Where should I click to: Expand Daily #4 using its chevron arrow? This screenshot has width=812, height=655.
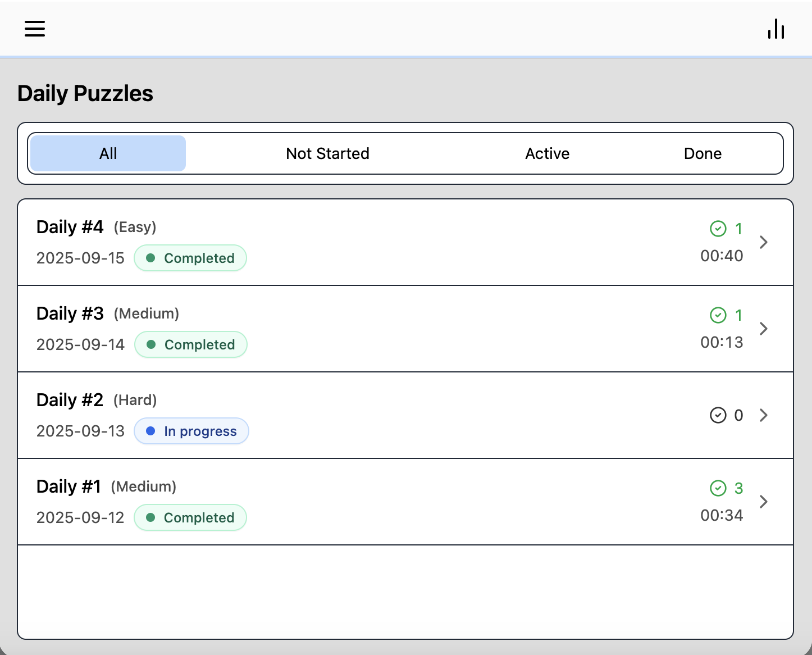[764, 242]
